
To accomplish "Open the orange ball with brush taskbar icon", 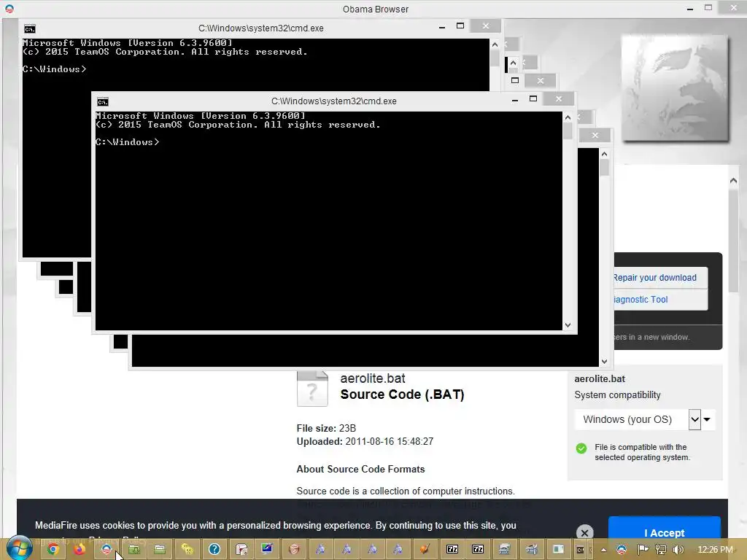I will coord(424,550).
